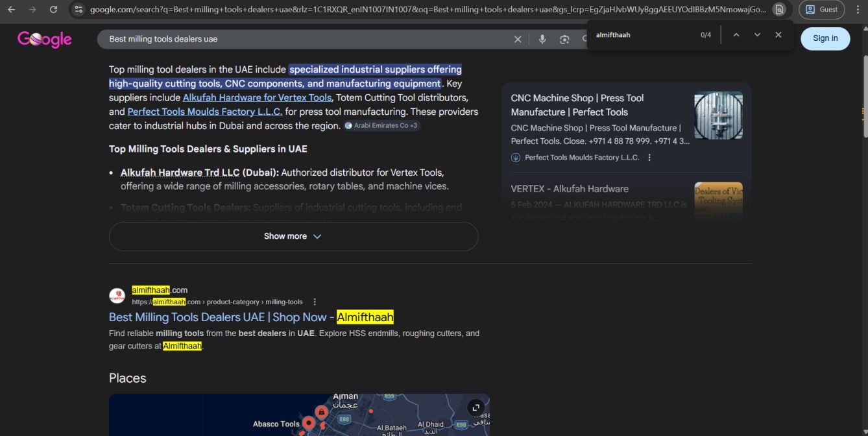
Task: Open more options for almifthaah.com result
Action: (x=315, y=302)
